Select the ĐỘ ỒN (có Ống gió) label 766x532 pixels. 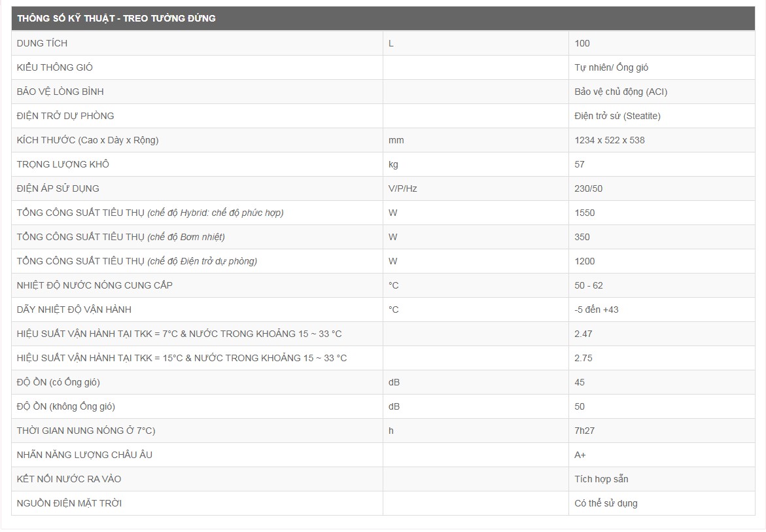point(58,382)
